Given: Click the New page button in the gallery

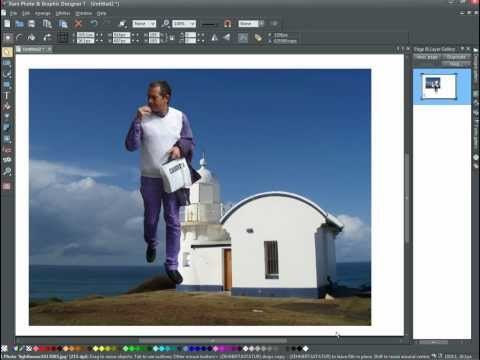Looking at the screenshot, I should (427, 57).
